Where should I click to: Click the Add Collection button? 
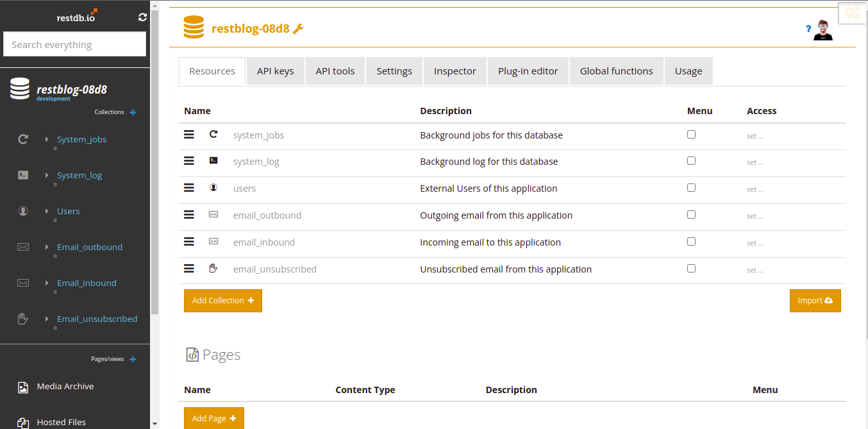pos(223,301)
